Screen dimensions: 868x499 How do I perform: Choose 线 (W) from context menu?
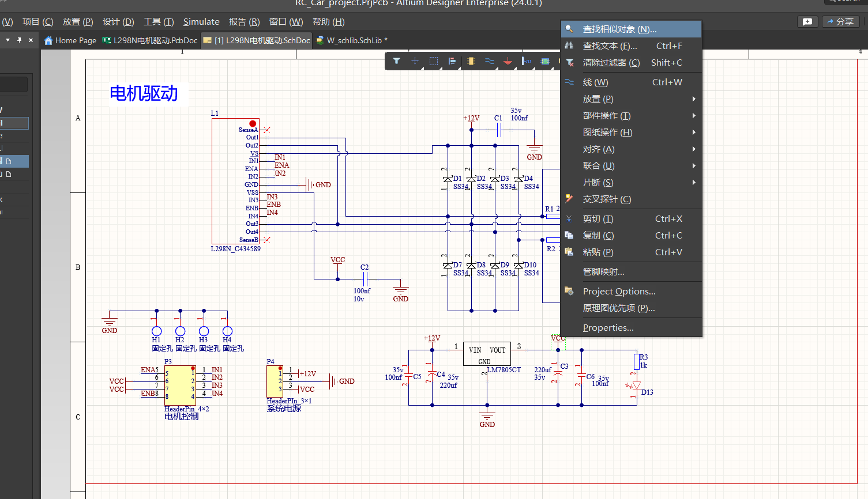tap(631, 82)
